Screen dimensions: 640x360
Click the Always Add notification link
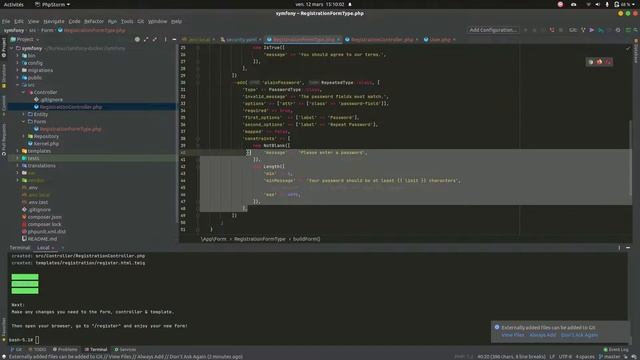coord(542,335)
